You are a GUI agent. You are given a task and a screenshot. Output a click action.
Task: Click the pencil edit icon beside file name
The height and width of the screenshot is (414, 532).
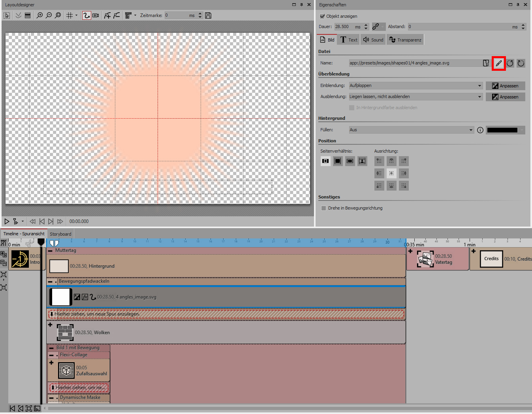pos(498,63)
